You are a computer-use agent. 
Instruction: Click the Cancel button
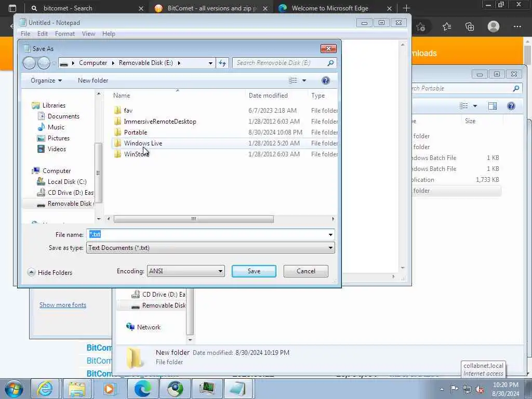click(305, 271)
